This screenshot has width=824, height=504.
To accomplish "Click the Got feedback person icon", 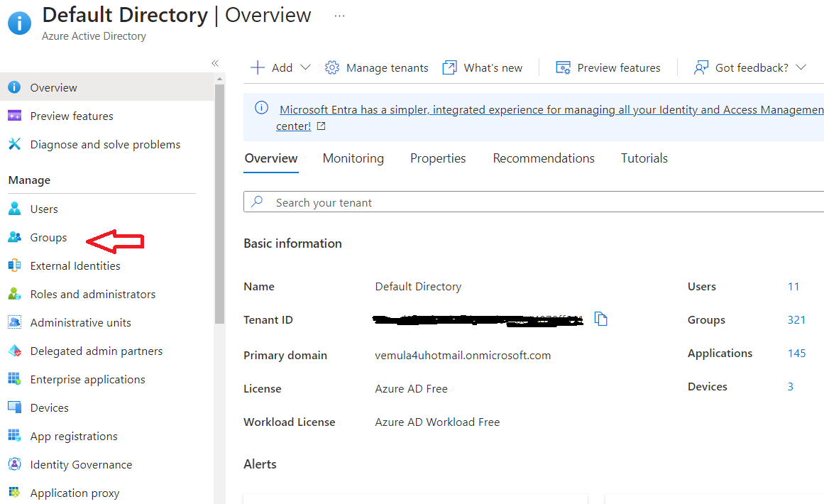I will tap(701, 68).
